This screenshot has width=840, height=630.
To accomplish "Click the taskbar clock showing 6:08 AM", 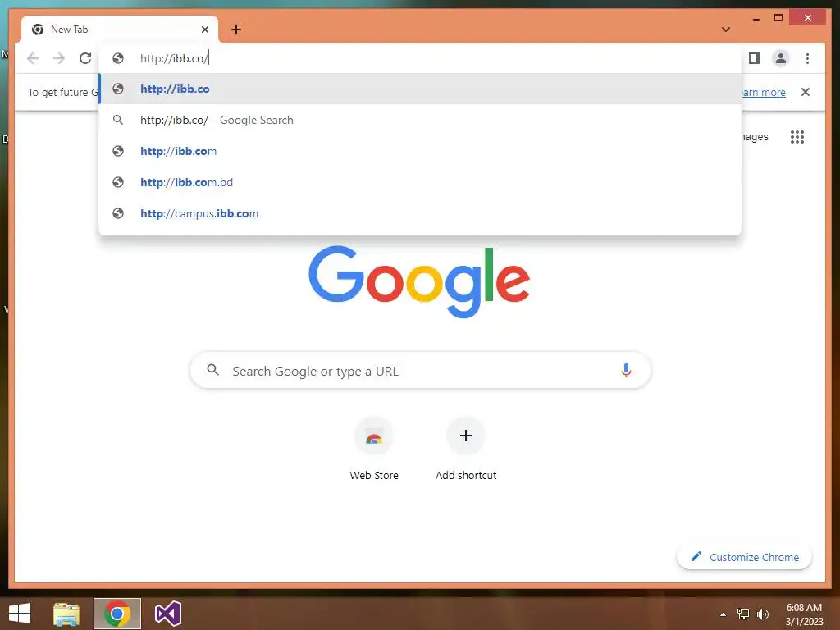I will click(x=804, y=614).
